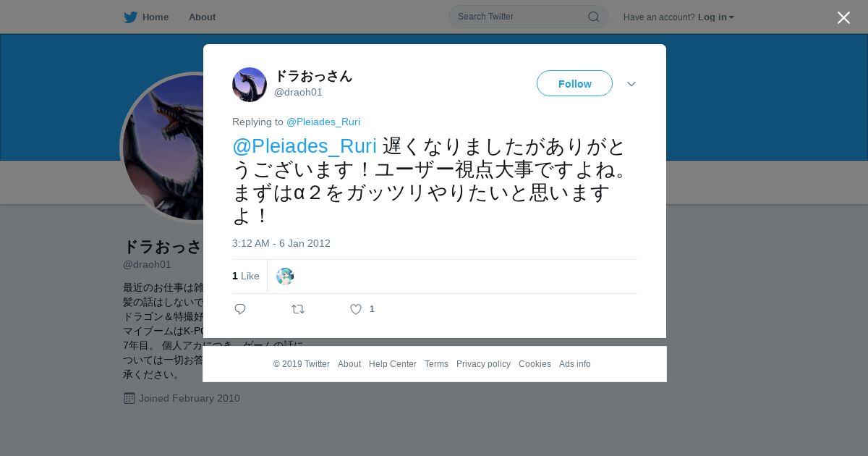
Task: Focus the Search Twitter field
Action: coord(528,17)
